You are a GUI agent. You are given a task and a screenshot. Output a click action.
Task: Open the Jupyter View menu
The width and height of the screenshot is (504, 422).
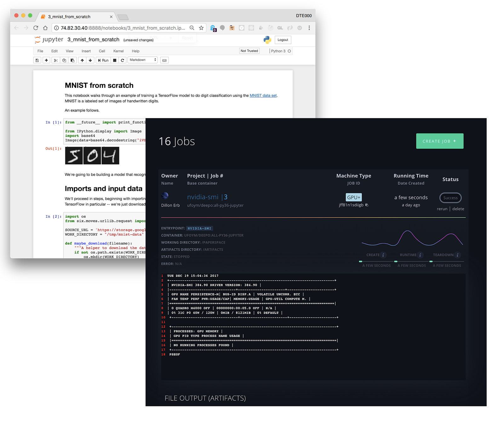[70, 51]
